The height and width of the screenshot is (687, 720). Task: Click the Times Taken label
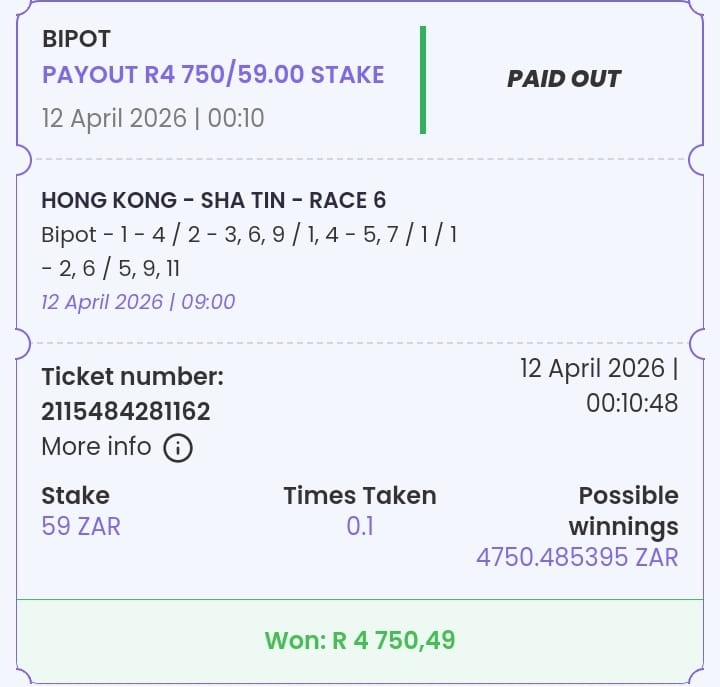point(360,496)
